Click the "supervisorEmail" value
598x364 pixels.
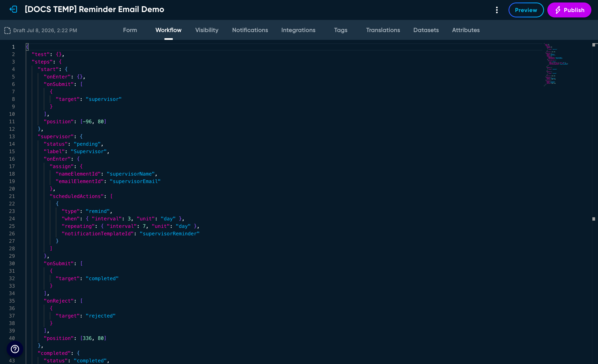point(135,181)
